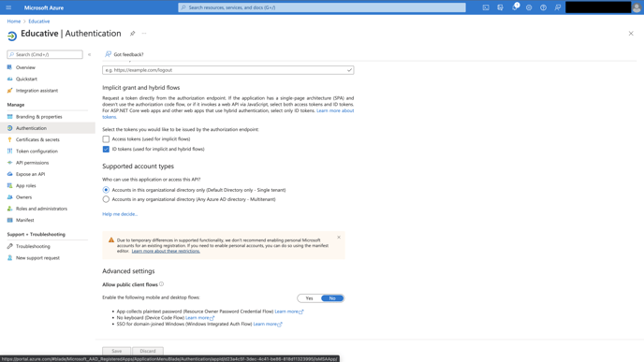
Task: Open Troubleshooting in the sidebar
Action: 33,246
